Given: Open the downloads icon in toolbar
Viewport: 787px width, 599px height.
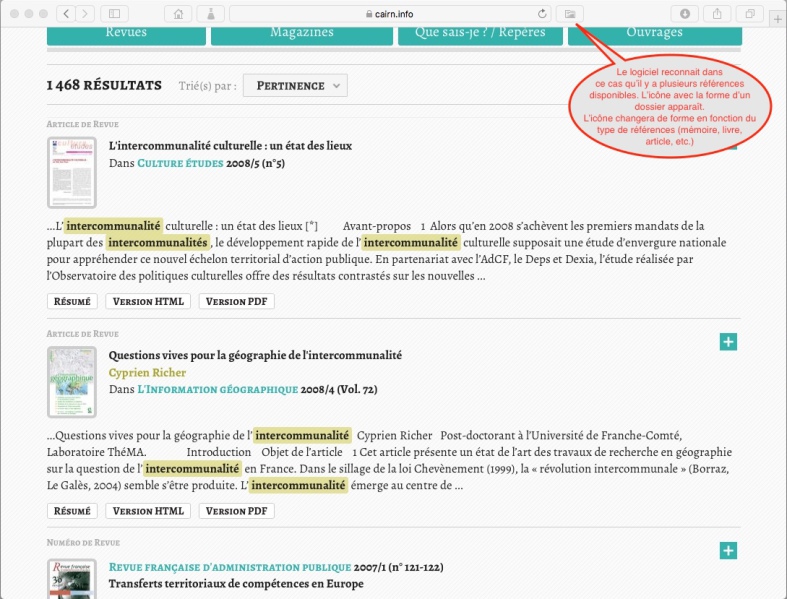Looking at the screenshot, I should click(x=686, y=14).
